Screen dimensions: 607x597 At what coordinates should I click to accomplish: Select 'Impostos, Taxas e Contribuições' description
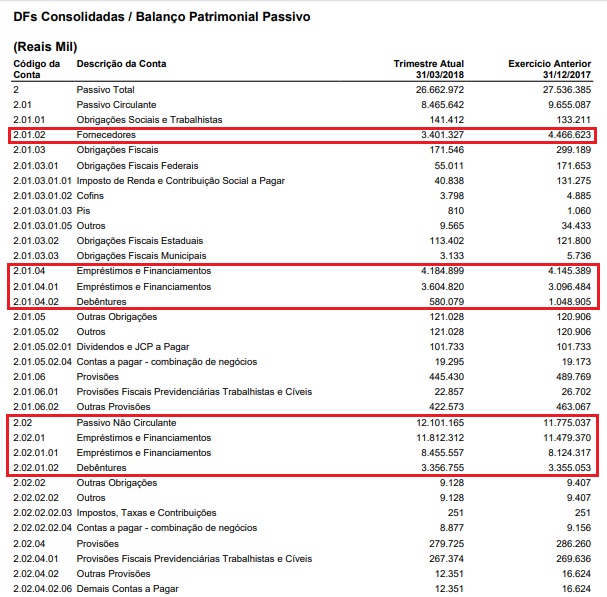click(x=146, y=513)
